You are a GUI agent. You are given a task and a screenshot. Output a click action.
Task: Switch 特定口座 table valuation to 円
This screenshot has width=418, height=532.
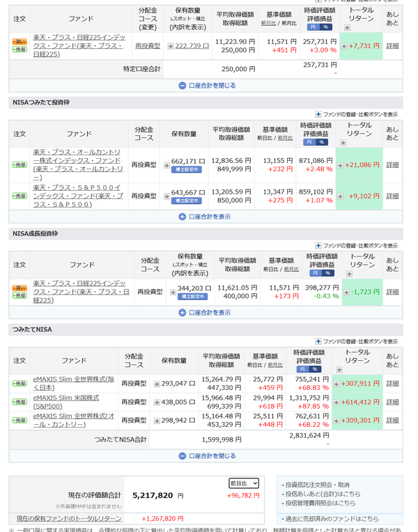313,27
